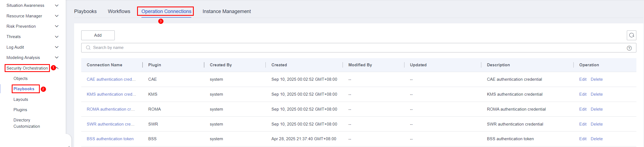The image size is (644, 147).
Task: Expand the Risk Prevention chevron
Action: pos(57,26)
